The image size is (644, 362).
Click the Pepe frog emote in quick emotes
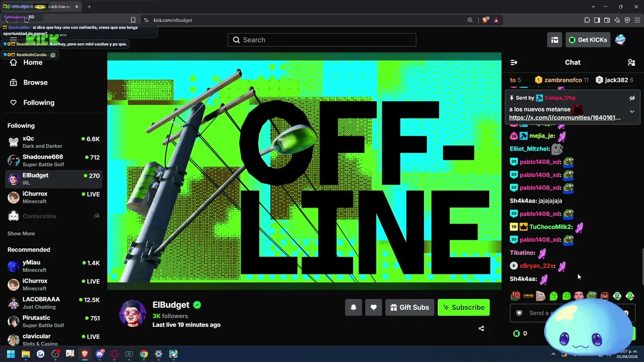point(592,296)
